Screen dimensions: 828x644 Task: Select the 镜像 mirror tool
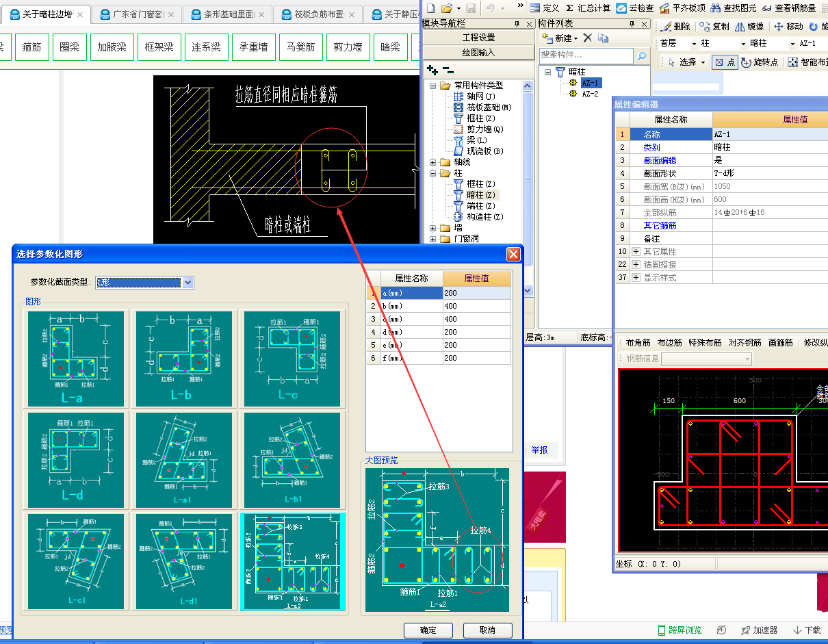(x=749, y=27)
